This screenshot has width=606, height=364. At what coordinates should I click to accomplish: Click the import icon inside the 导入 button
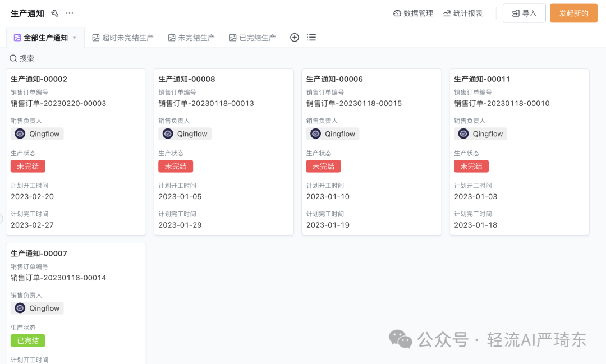(x=515, y=13)
